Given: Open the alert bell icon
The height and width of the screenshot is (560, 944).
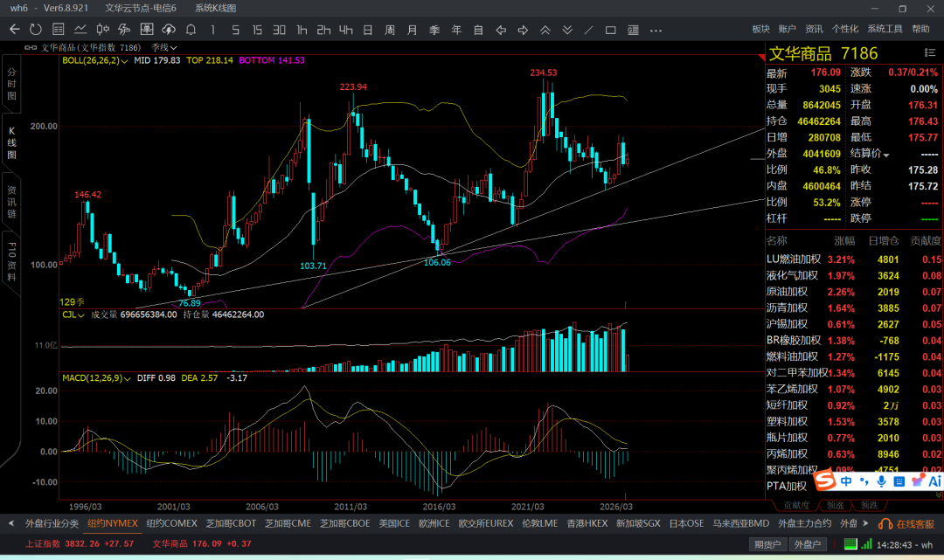Looking at the screenshot, I should (191, 30).
